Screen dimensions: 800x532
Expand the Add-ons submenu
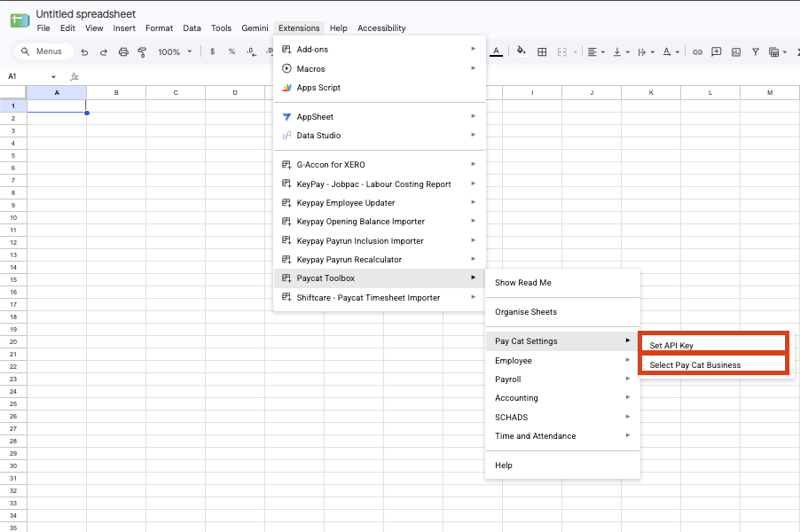(380, 50)
